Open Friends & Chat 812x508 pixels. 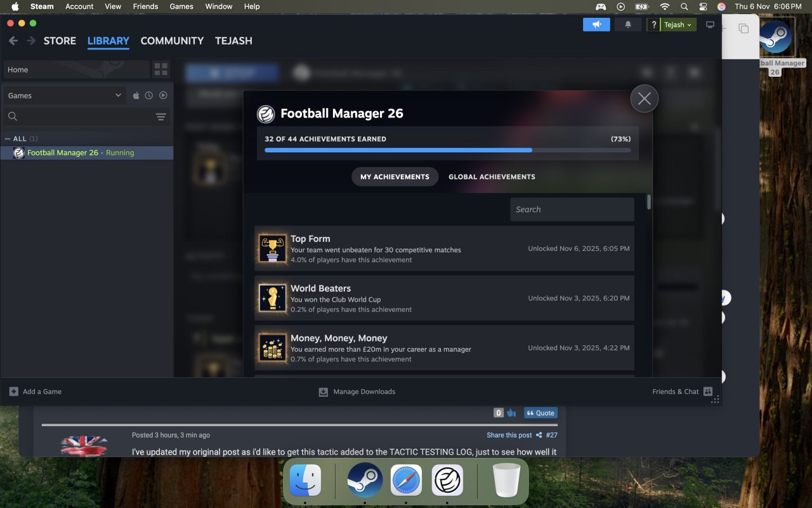pos(683,392)
